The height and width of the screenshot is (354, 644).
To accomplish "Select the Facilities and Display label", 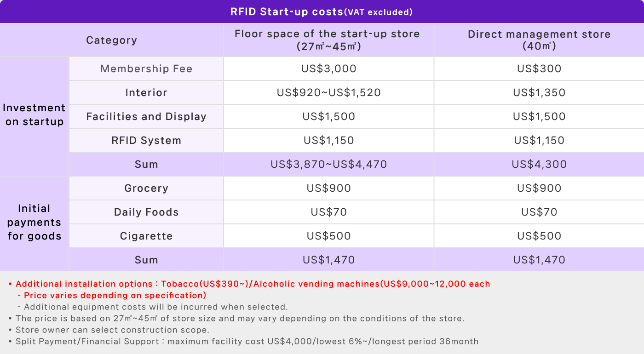I will coord(146,116).
